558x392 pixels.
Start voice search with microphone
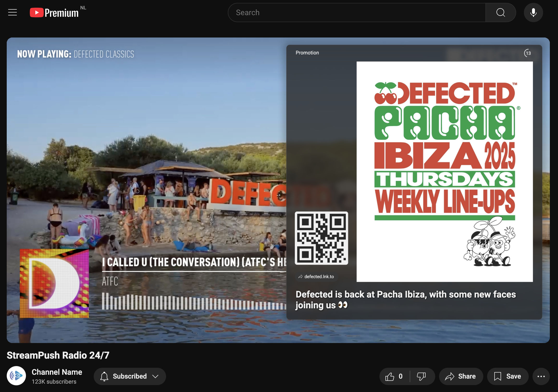[x=533, y=13]
